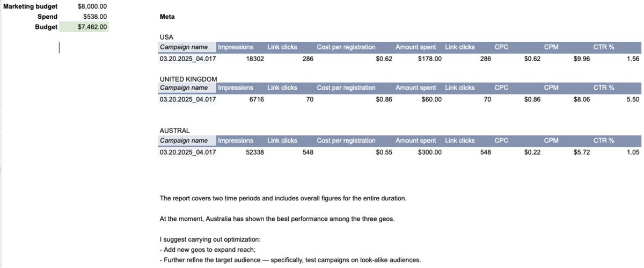
Task: Select United Kingdom campaign 03.20.2025_04.017 cell
Action: tap(188, 99)
